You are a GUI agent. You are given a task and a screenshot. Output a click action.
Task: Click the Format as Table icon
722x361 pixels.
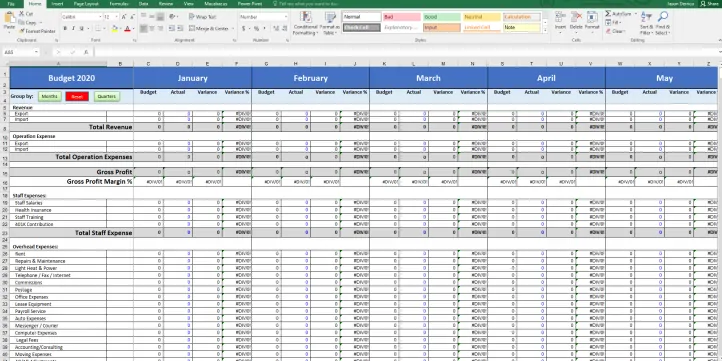[x=330, y=17]
